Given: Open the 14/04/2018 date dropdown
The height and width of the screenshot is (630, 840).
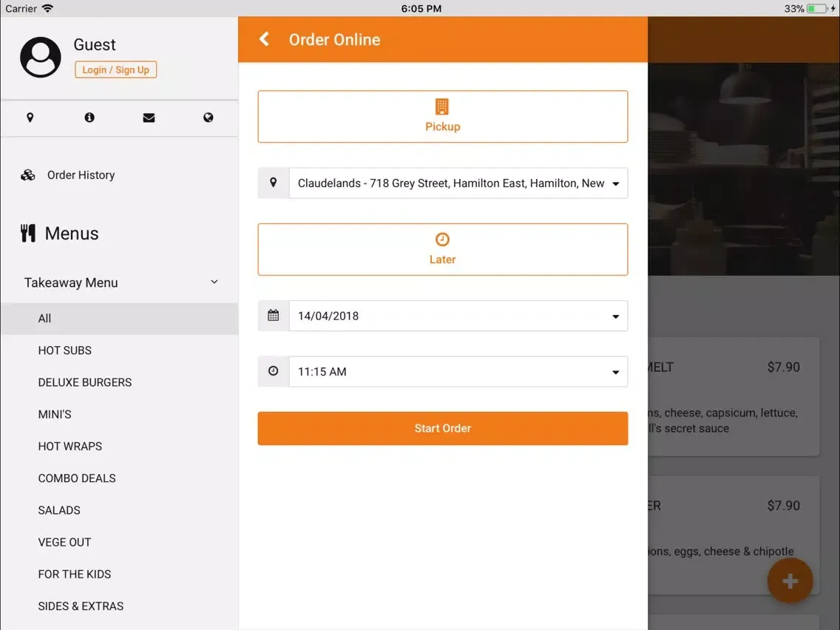Looking at the screenshot, I should (x=458, y=316).
